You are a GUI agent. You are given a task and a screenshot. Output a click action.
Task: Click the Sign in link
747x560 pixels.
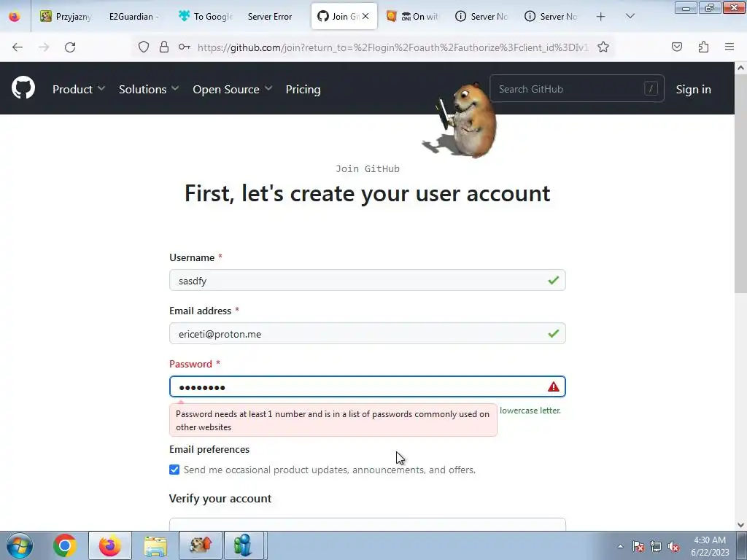[693, 89]
